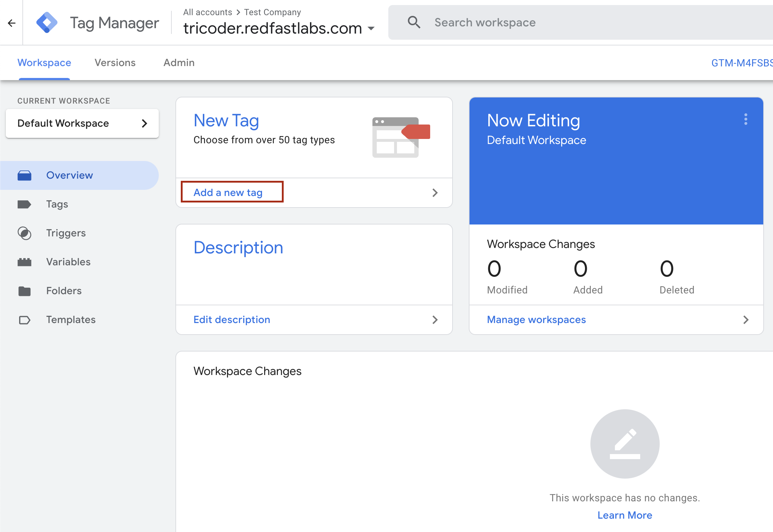The width and height of the screenshot is (773, 532).
Task: Click the Folders sidebar icon
Action: tap(25, 291)
